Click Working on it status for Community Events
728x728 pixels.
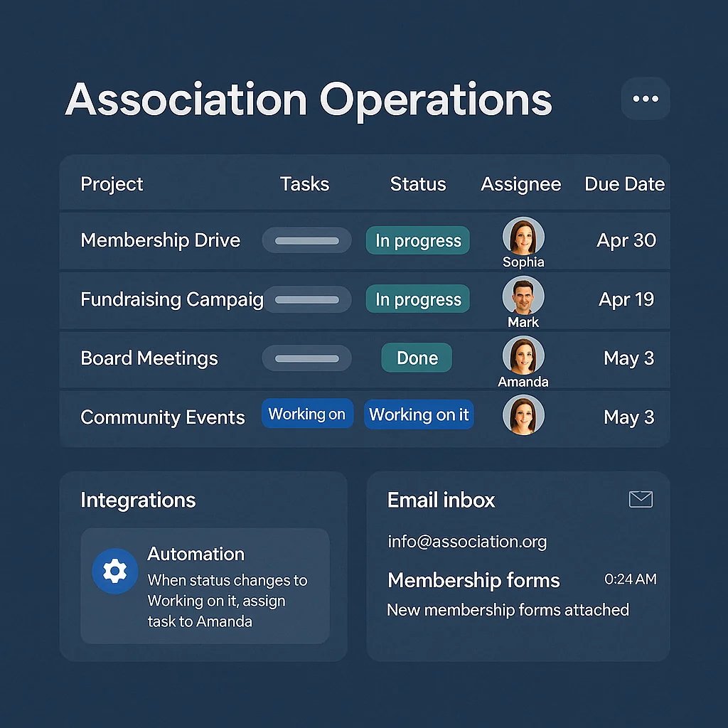coord(419,414)
